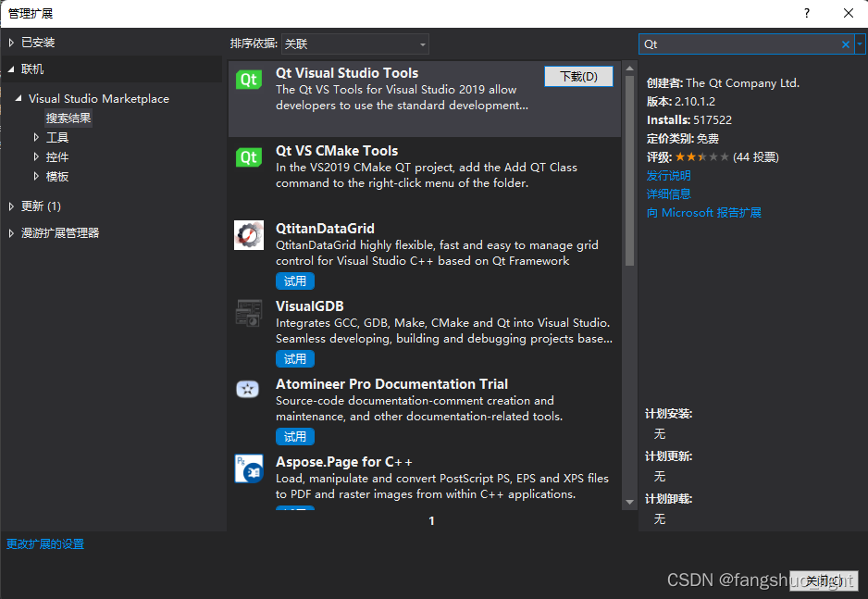Click the results list scrollbar thumb
The width and height of the screenshot is (868, 599).
click(629, 170)
